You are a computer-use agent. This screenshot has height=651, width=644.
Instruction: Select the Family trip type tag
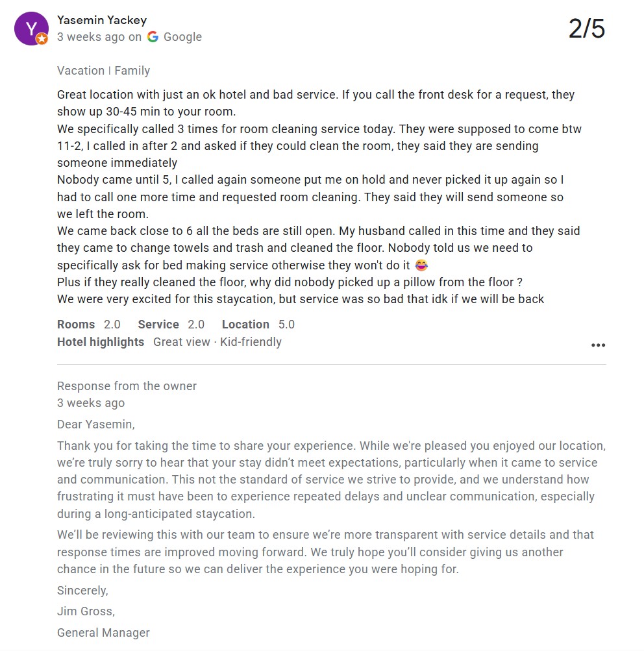[x=132, y=71]
